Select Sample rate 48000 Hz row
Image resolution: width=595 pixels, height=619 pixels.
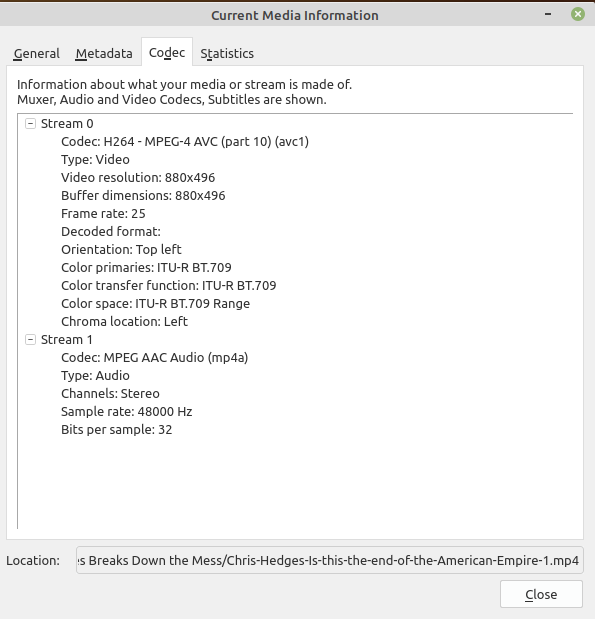126,411
